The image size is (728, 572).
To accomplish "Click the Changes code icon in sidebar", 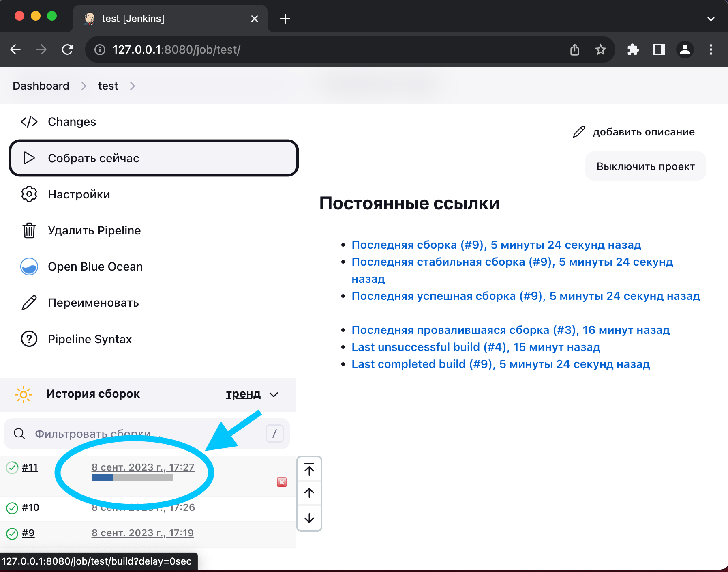I will click(29, 122).
